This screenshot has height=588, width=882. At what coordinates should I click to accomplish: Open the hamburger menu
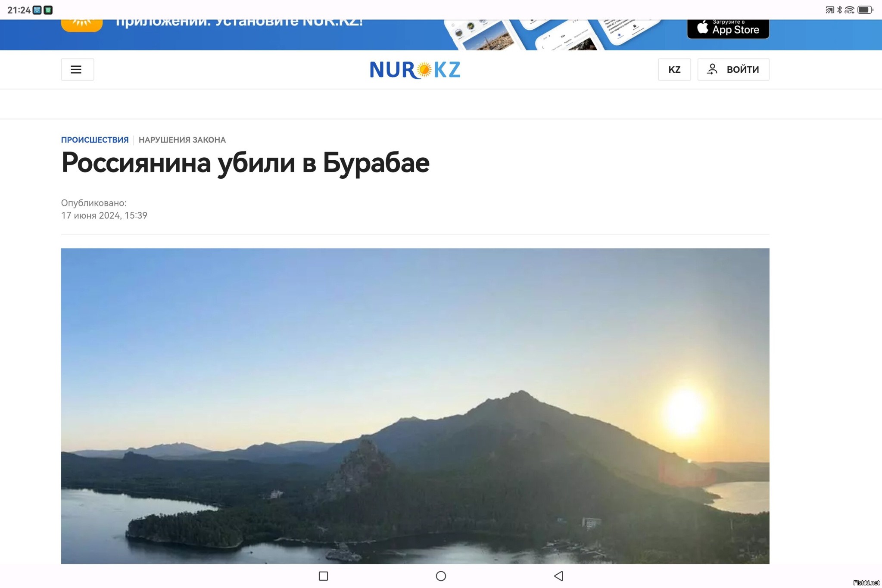pos(77,69)
